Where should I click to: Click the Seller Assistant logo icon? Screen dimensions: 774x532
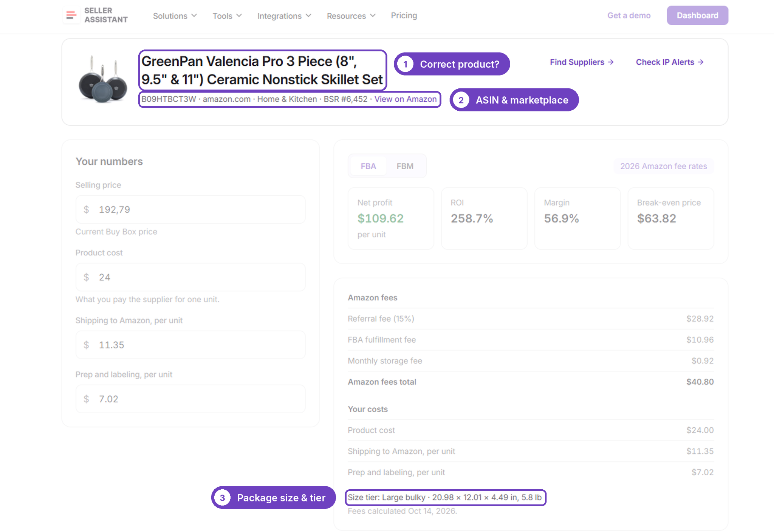click(71, 15)
